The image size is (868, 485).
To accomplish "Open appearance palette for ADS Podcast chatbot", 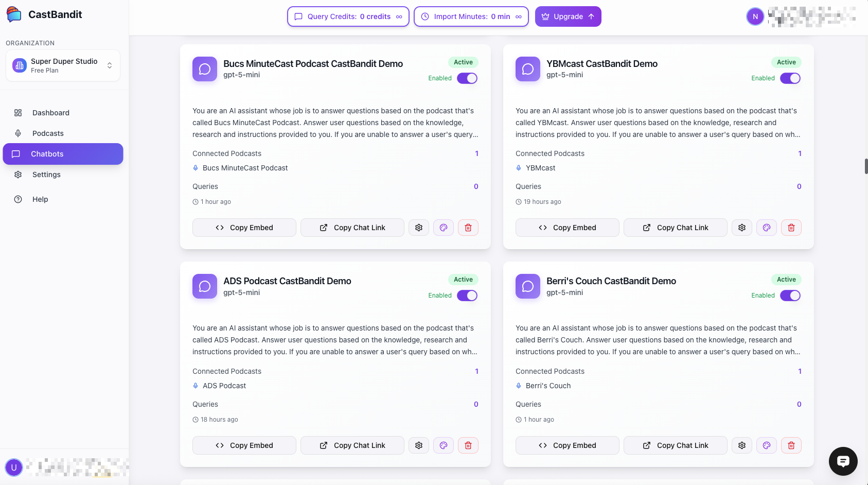I will (444, 445).
